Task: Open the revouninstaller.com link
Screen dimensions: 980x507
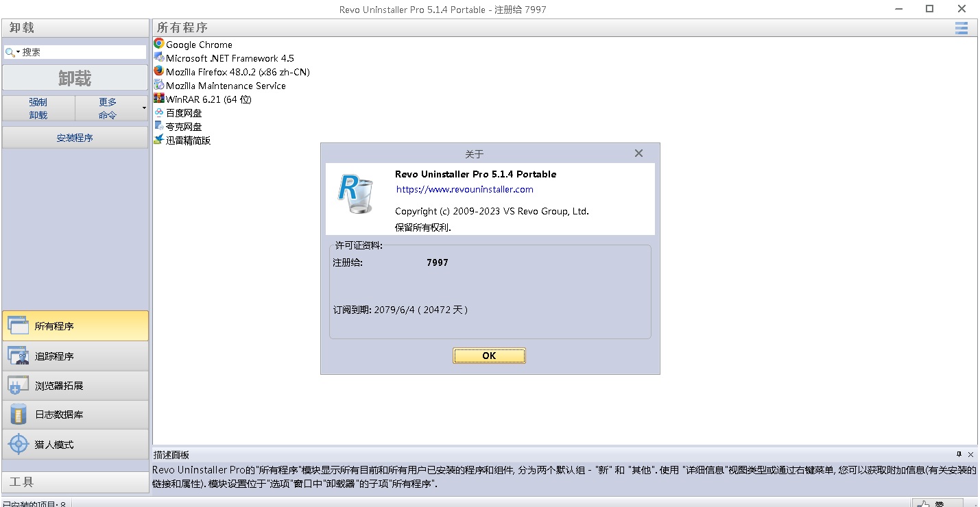Action: coord(464,190)
